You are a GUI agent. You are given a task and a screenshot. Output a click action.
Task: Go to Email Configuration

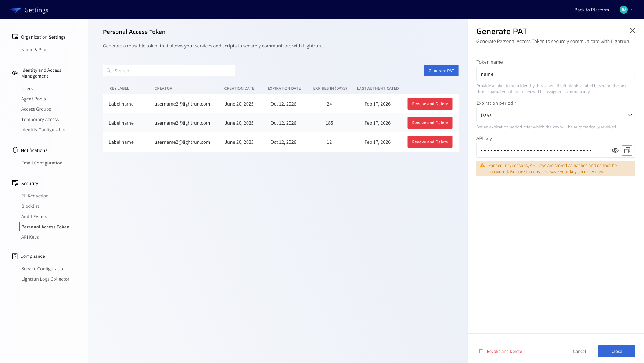[x=42, y=163]
